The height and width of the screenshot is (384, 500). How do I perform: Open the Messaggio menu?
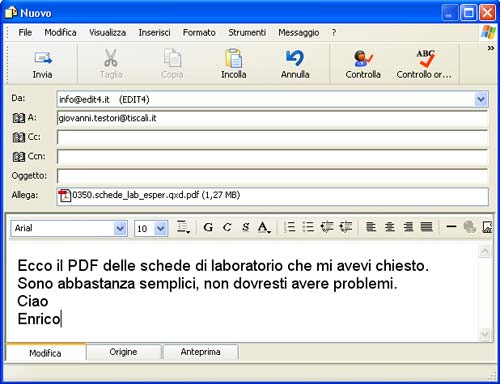[x=299, y=33]
